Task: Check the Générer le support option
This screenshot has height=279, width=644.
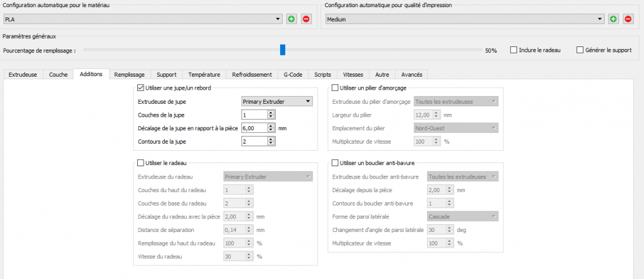Action: click(580, 50)
